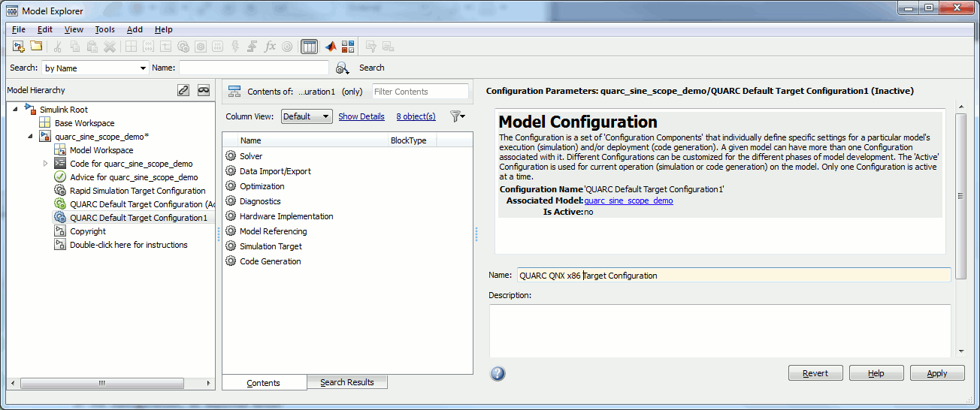Click the search options magnifier icon

(343, 68)
